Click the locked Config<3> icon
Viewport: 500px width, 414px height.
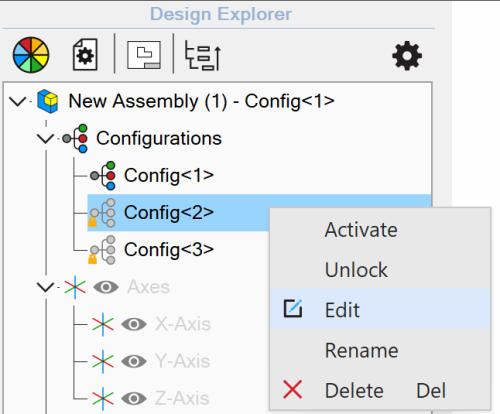point(102,250)
